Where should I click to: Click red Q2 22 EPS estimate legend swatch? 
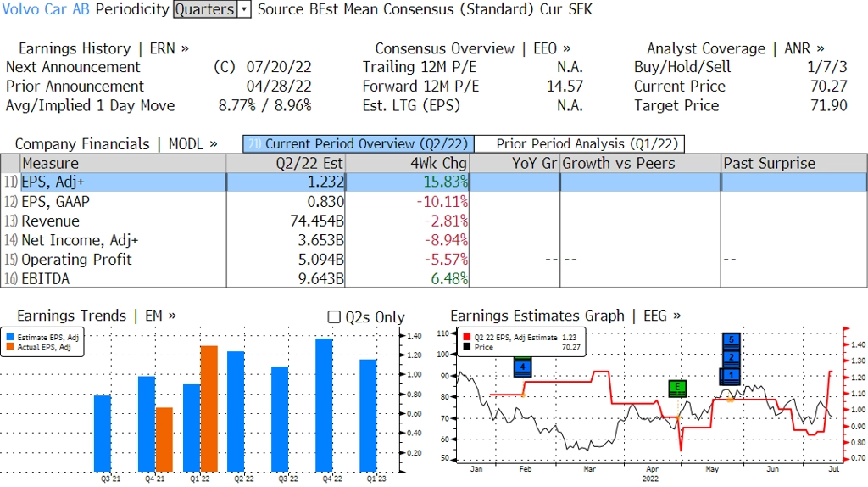point(467,337)
